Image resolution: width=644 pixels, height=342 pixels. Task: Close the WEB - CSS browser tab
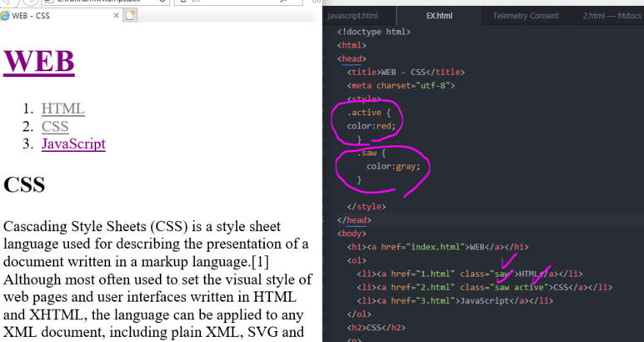117,16
